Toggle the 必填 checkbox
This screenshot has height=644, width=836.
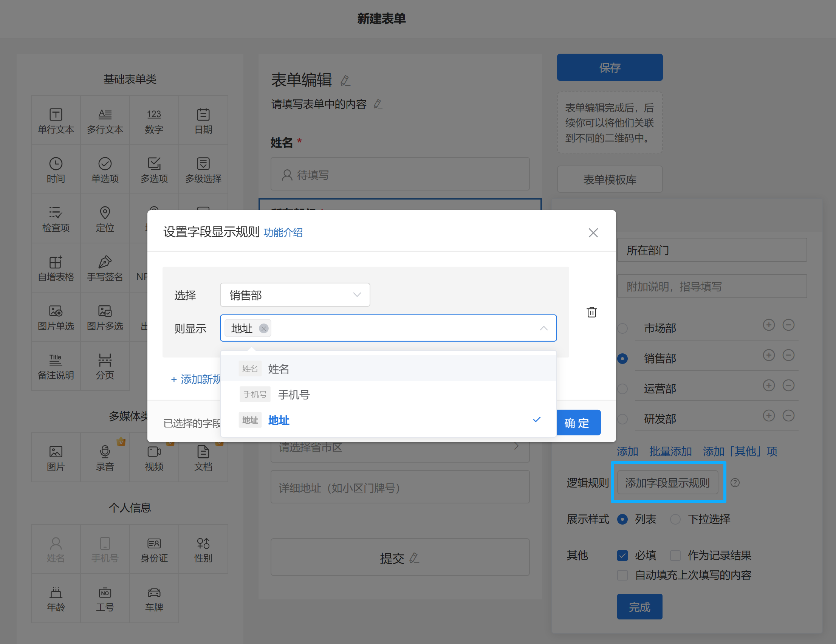tap(622, 555)
